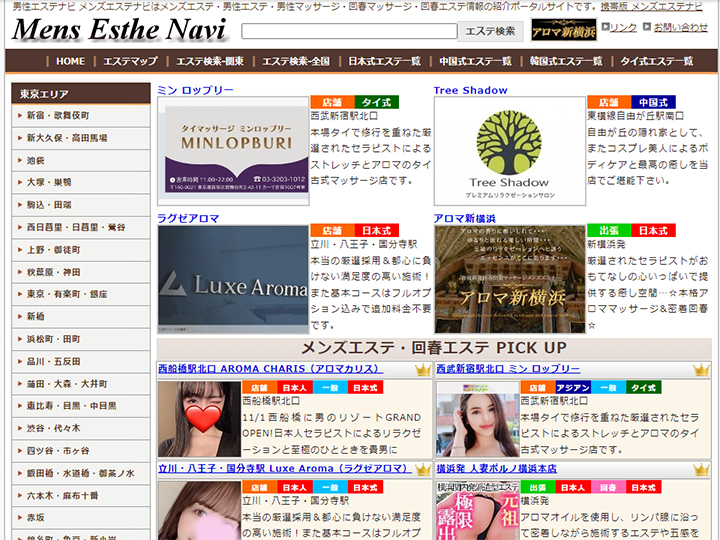Click the Mens Esthe Navi logo
Viewport: 720px width, 540px height.
point(119,30)
